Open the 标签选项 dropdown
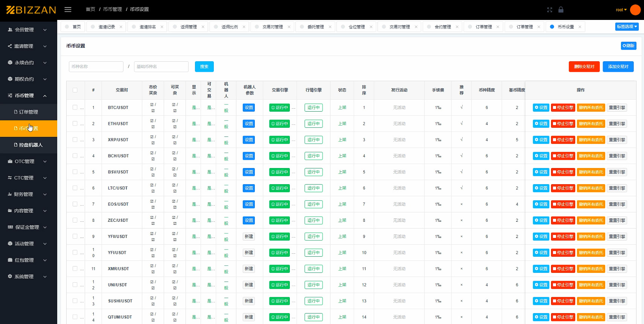This screenshot has width=644, height=324. tap(627, 27)
